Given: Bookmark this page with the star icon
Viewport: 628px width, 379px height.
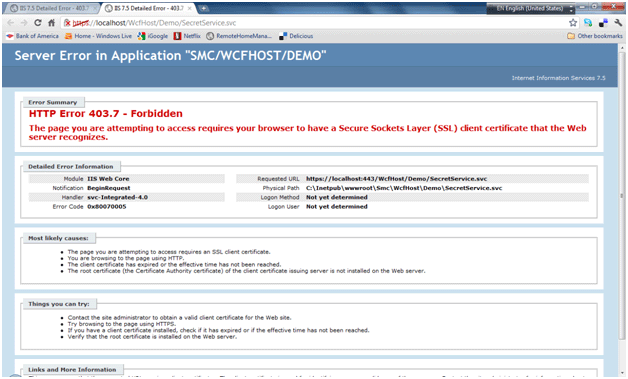Looking at the screenshot, I should [x=573, y=23].
